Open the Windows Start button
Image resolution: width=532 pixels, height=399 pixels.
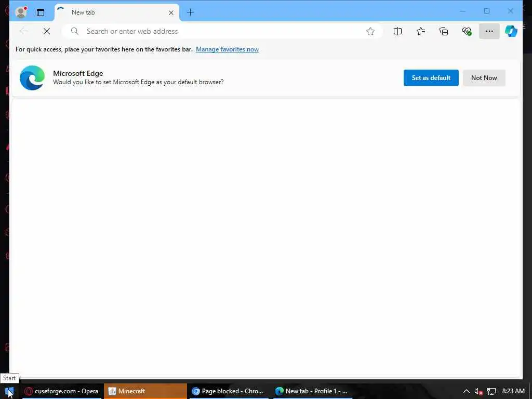[9, 391]
